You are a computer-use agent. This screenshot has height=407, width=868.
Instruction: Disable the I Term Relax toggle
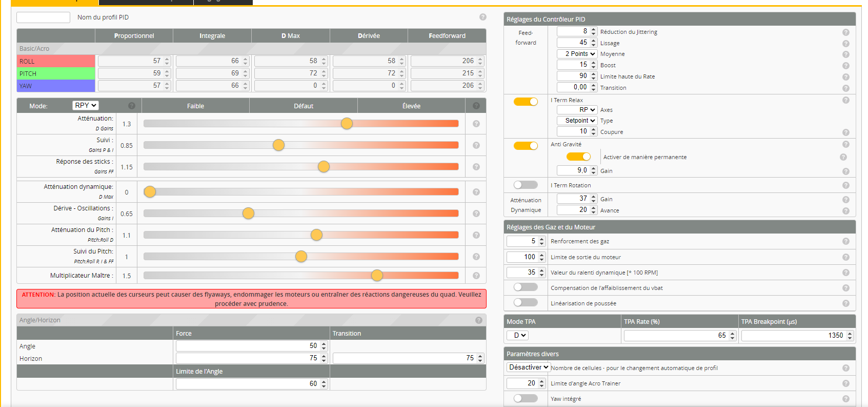click(526, 102)
